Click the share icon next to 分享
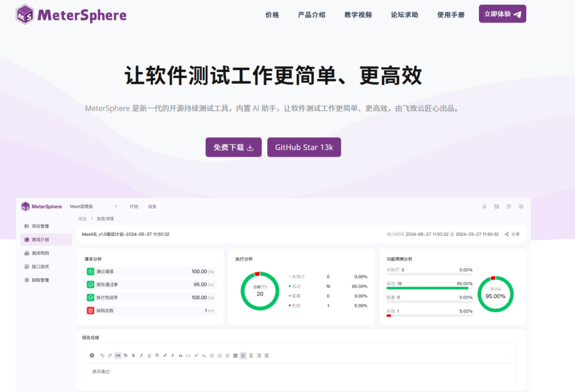The height and width of the screenshot is (392, 575). click(x=506, y=234)
